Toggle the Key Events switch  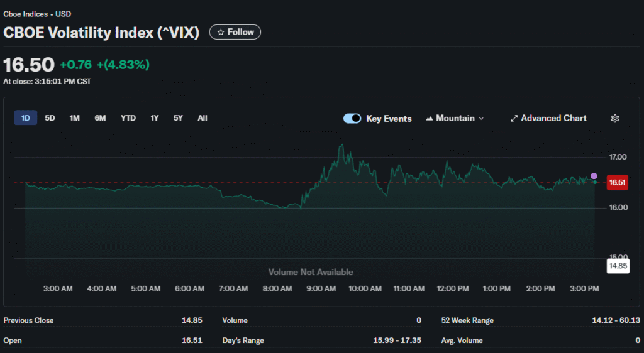click(x=352, y=119)
